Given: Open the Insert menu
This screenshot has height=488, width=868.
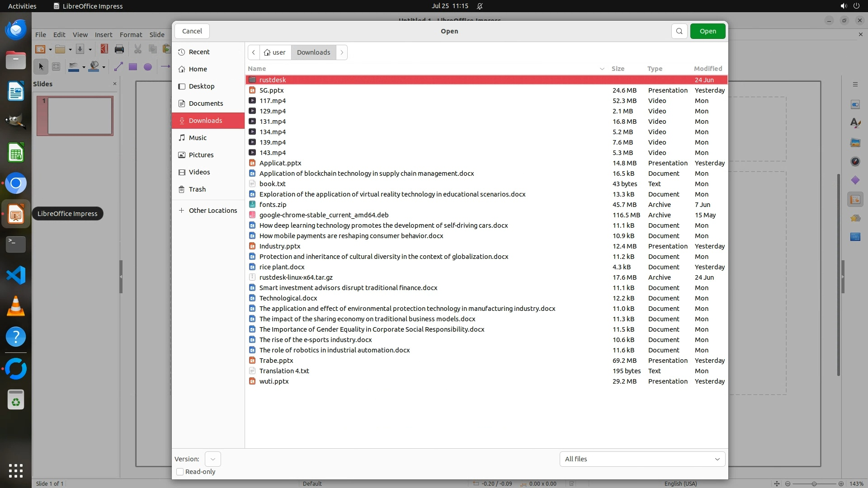Looking at the screenshot, I should [x=103, y=35].
